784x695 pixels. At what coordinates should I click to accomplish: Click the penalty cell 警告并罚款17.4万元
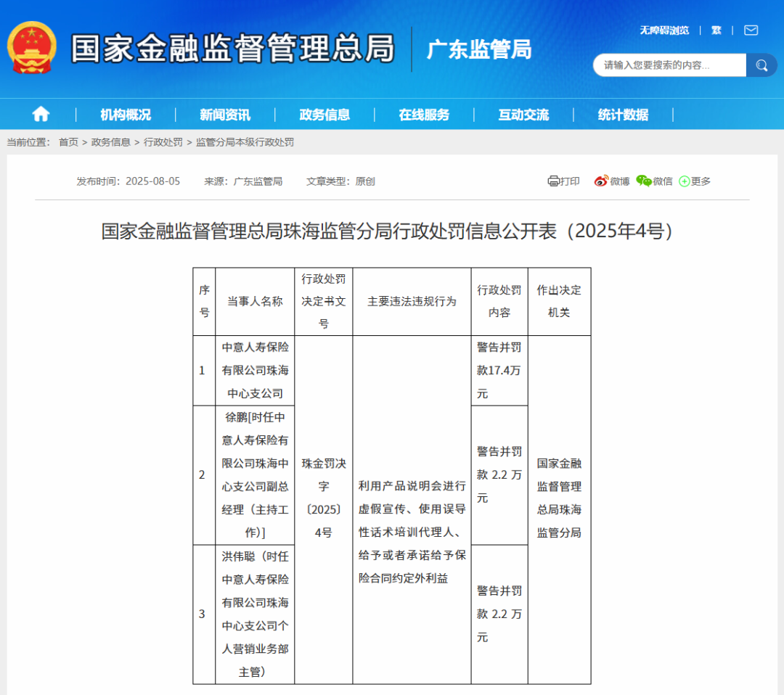coord(499,370)
